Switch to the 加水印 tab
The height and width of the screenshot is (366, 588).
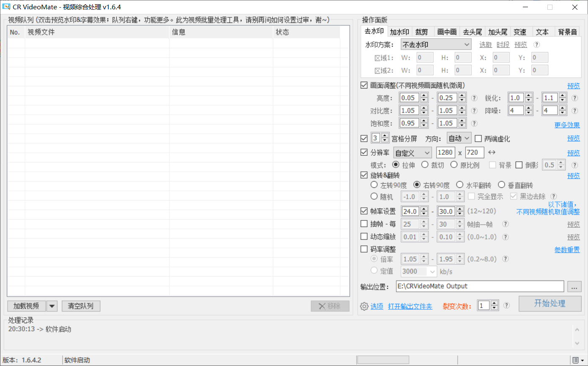point(398,31)
